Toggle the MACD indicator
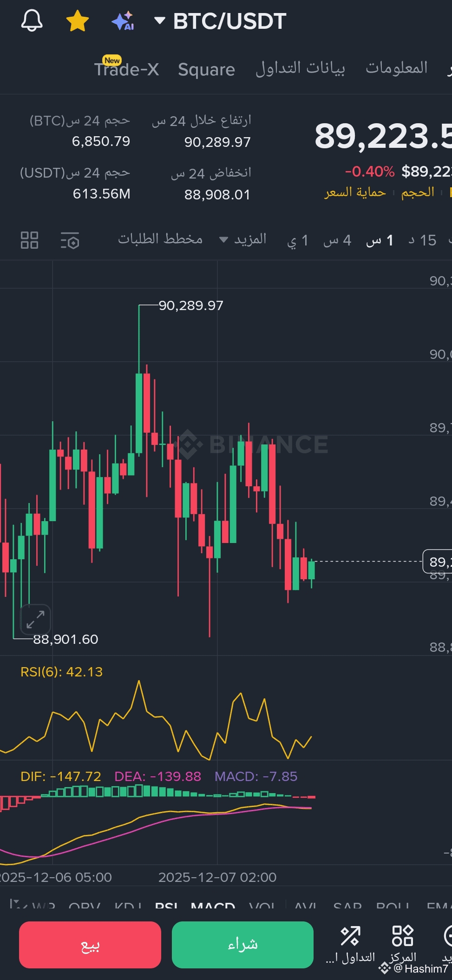The width and height of the screenshot is (452, 980). [x=213, y=906]
